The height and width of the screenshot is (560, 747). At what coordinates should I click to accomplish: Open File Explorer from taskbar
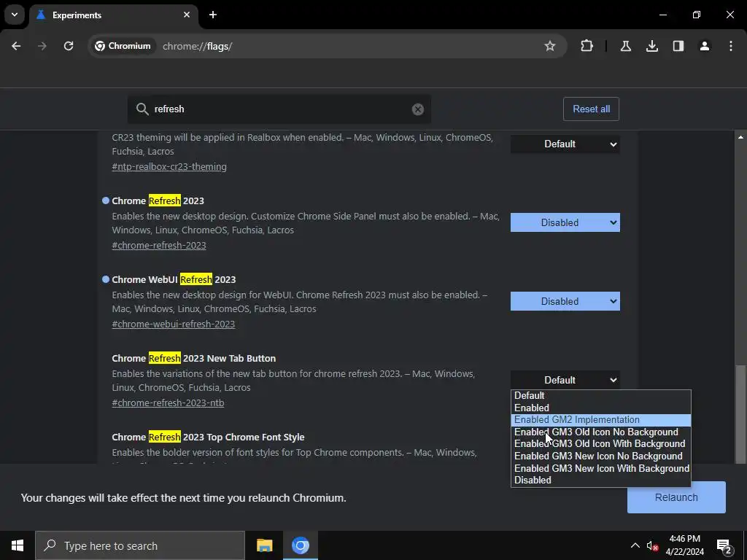[264, 545]
